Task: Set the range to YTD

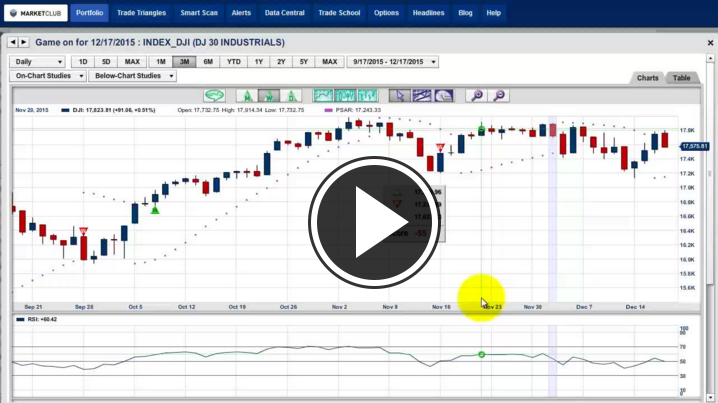Action: (234, 62)
